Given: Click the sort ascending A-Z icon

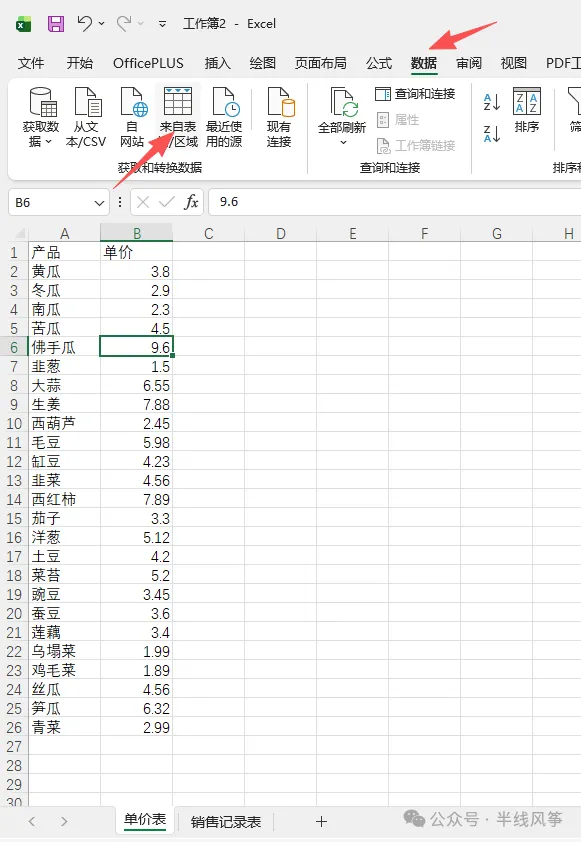Looking at the screenshot, I should pyautogui.click(x=492, y=102).
